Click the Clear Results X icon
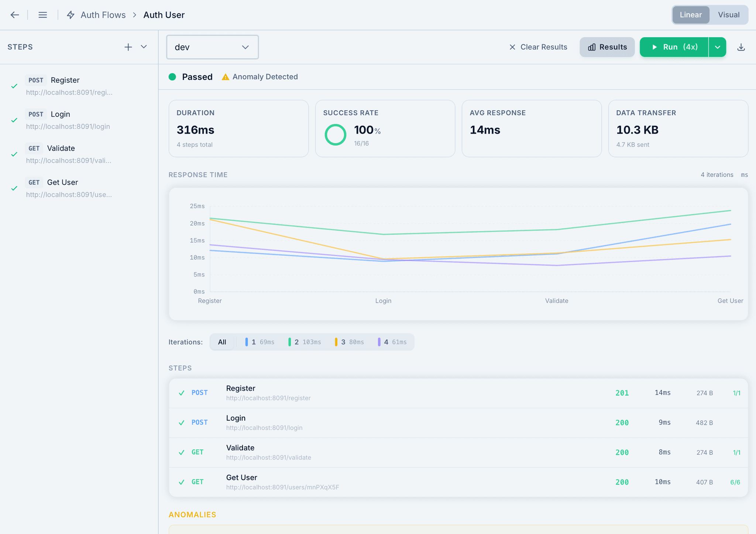The width and height of the screenshot is (756, 534). (512, 47)
